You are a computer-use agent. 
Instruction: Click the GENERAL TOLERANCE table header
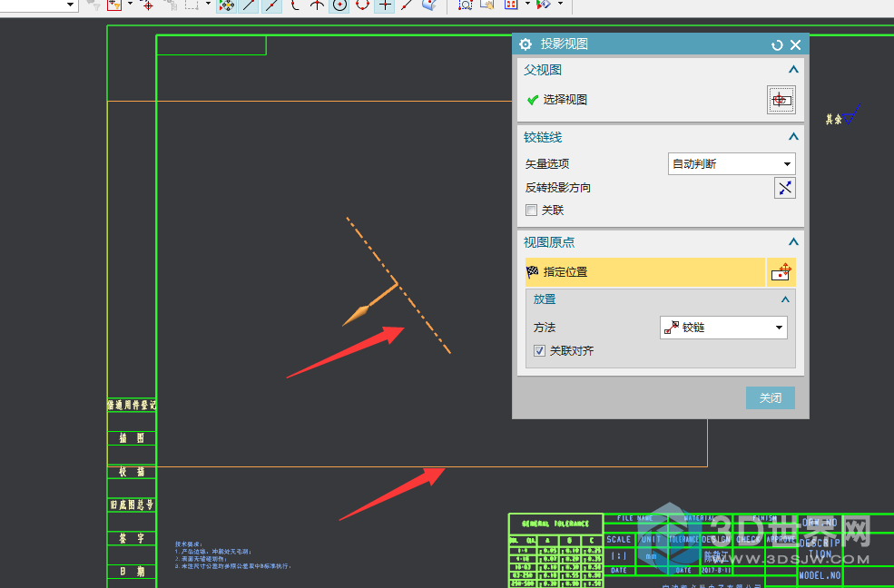click(555, 524)
